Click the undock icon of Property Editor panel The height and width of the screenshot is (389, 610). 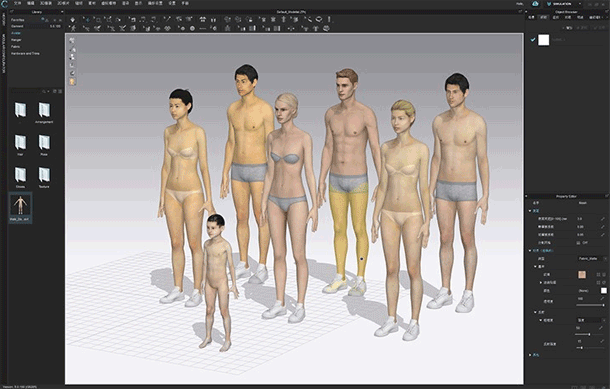pyautogui.click(x=607, y=196)
